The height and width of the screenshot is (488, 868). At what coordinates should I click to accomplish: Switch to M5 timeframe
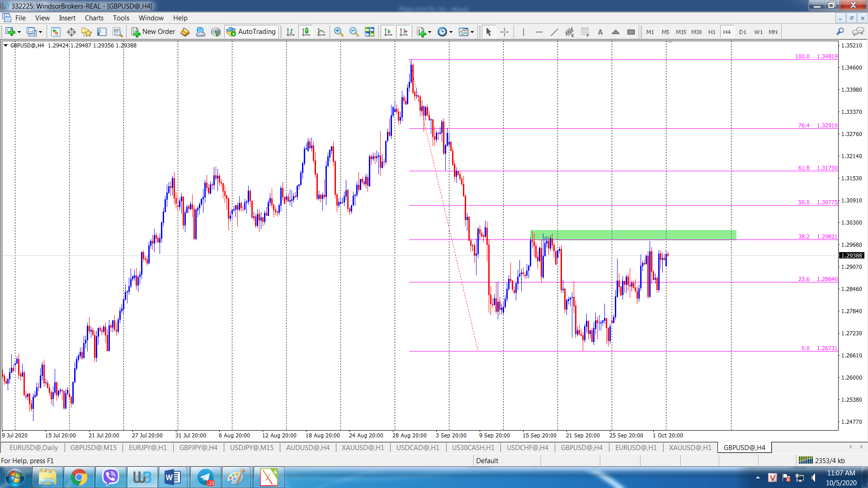[x=665, y=32]
